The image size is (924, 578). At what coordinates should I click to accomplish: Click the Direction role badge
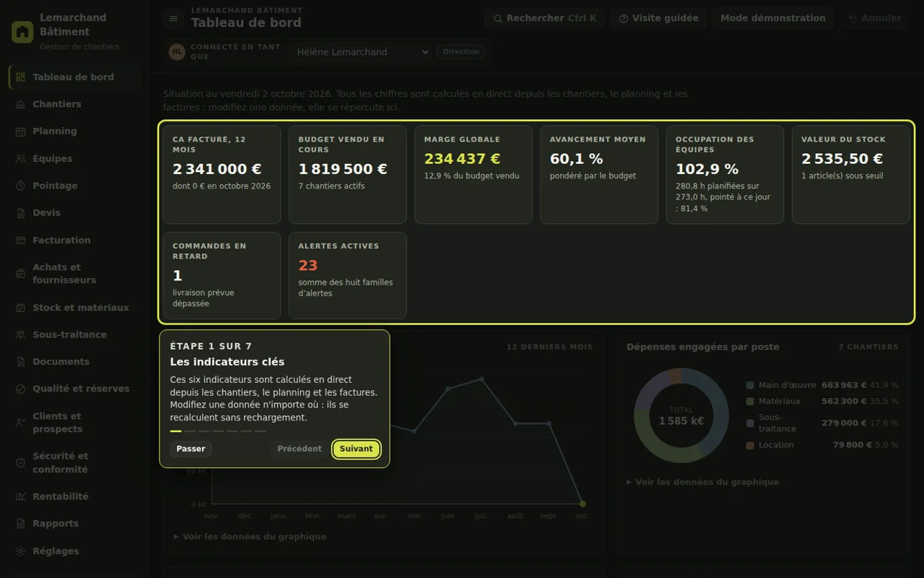461,52
